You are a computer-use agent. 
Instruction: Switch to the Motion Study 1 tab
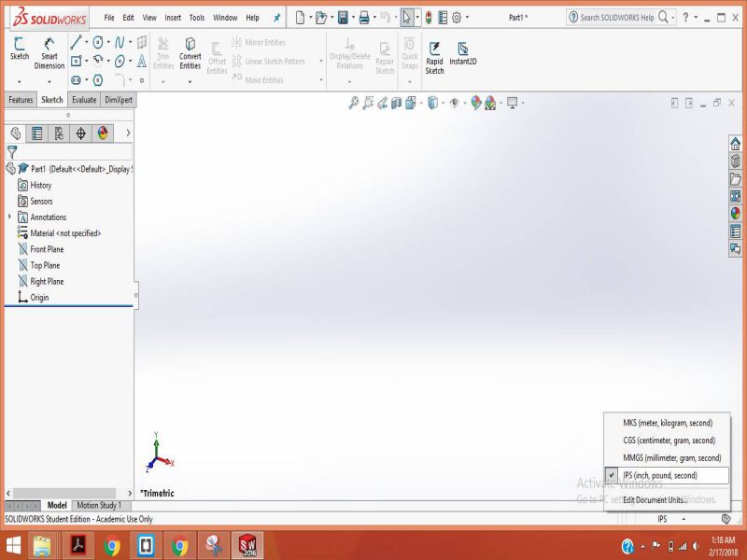99,505
